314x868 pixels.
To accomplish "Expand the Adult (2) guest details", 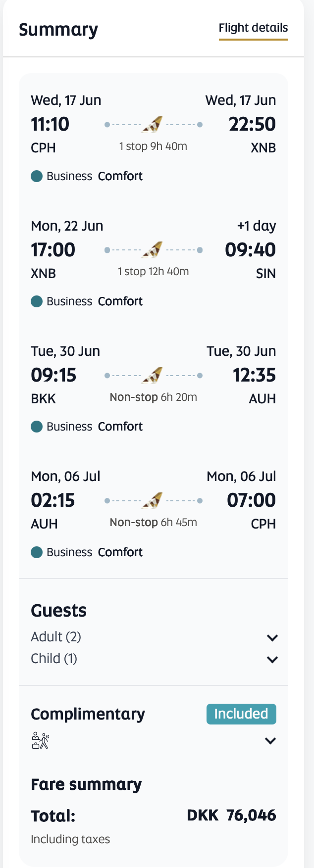I will point(272,637).
